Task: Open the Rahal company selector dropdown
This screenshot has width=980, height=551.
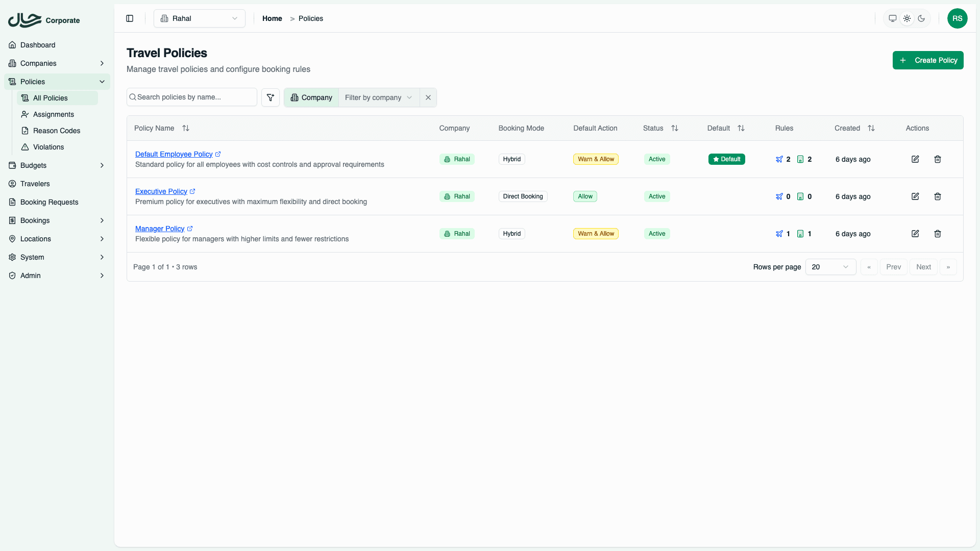Action: tap(200, 18)
